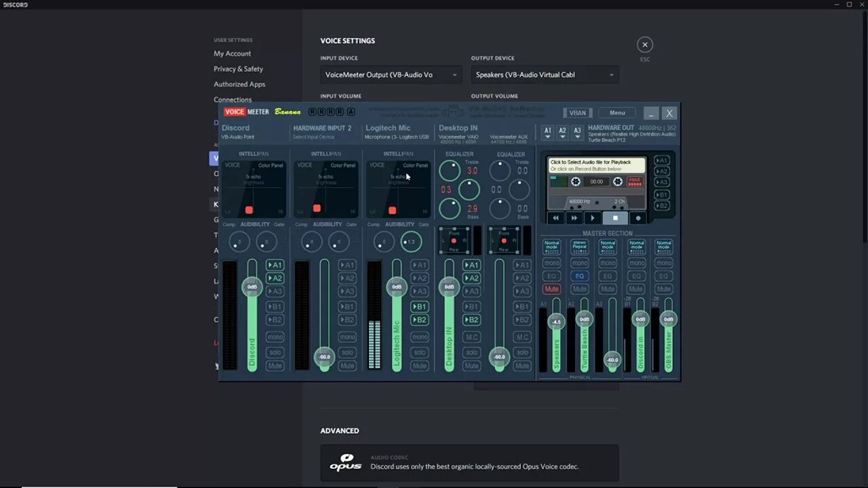Unmute the A1 Speakers master bus
The image size is (868, 488).
click(552, 289)
